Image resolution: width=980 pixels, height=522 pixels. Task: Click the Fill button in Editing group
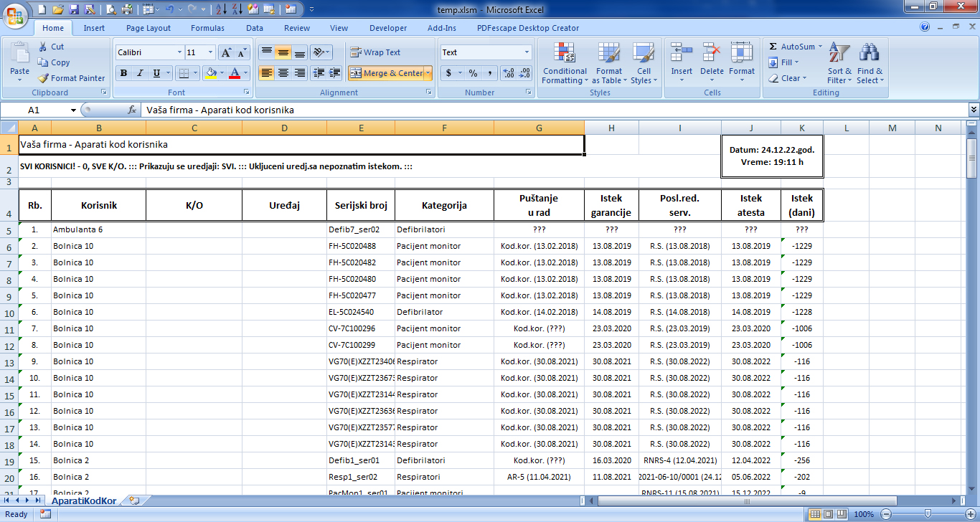[783, 62]
